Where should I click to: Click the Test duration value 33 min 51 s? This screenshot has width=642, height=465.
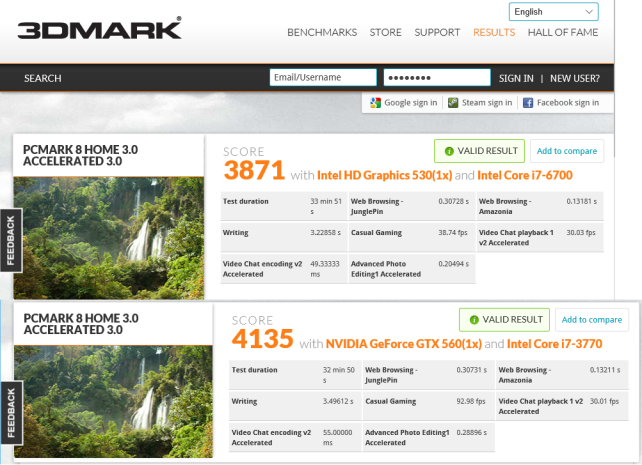[326, 206]
